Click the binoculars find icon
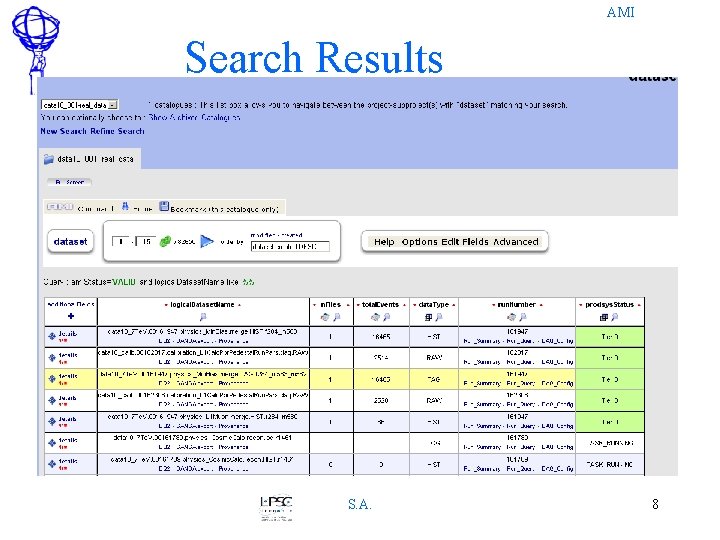This screenshot has width=720, height=540. [x=125, y=207]
